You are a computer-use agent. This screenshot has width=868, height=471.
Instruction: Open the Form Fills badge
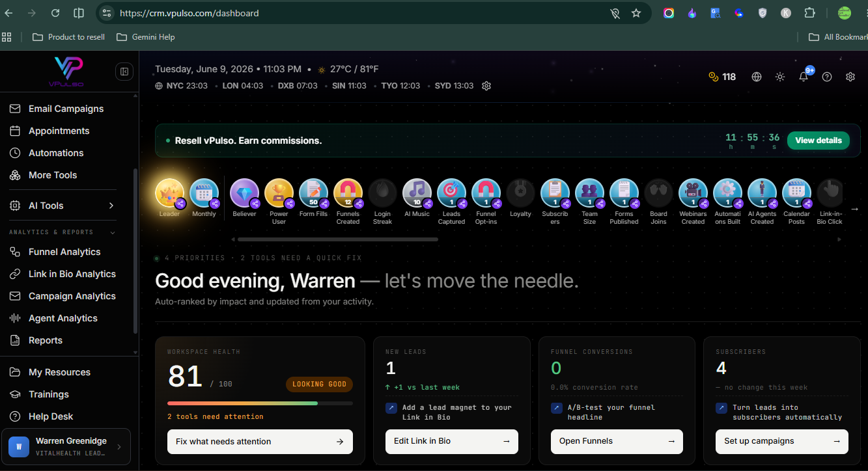(x=313, y=193)
